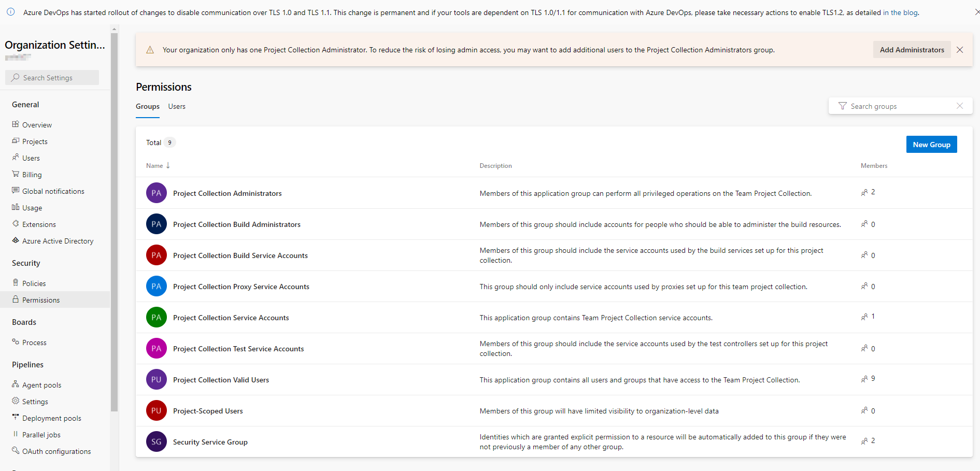Click member count for Security Service Group
The width and height of the screenshot is (980, 471).
pyautogui.click(x=868, y=441)
